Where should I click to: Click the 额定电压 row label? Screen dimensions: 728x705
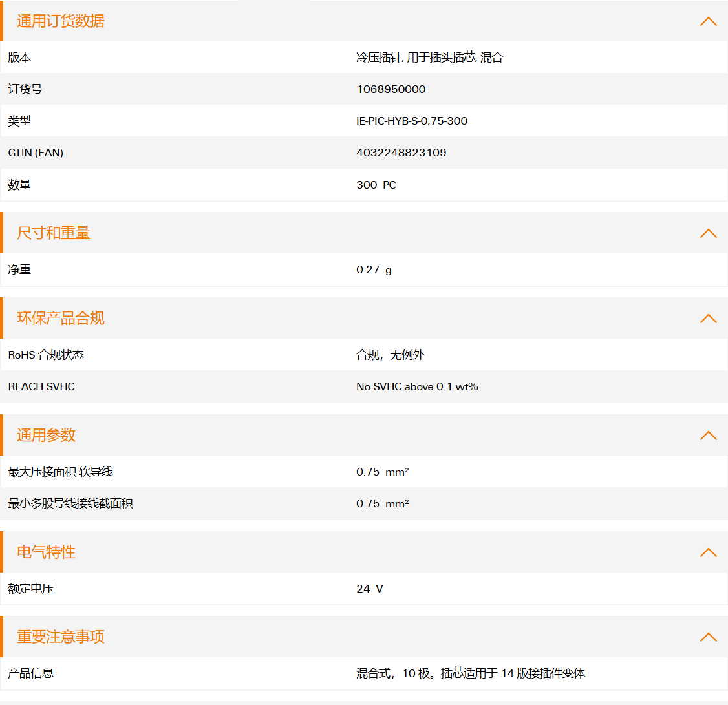(30, 589)
